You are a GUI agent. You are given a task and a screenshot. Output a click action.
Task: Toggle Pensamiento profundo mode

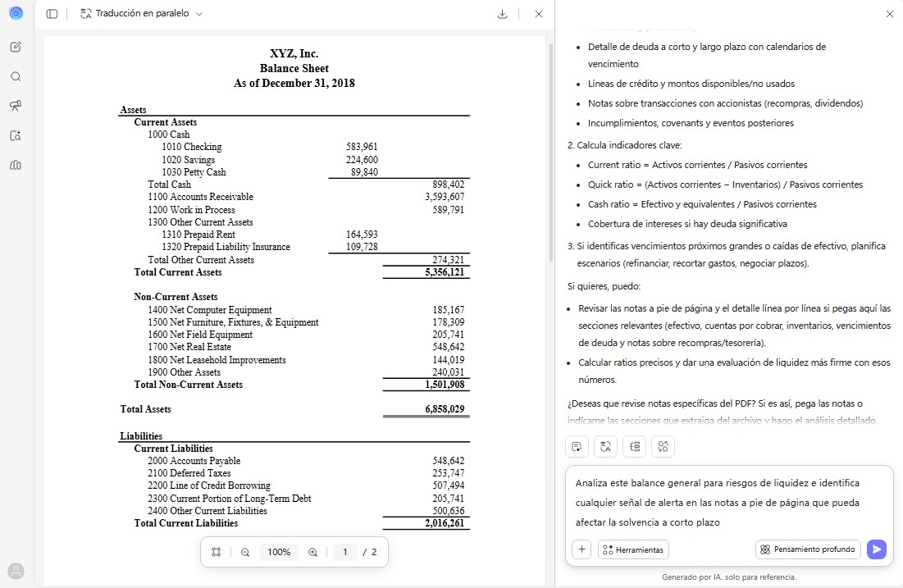(808, 549)
